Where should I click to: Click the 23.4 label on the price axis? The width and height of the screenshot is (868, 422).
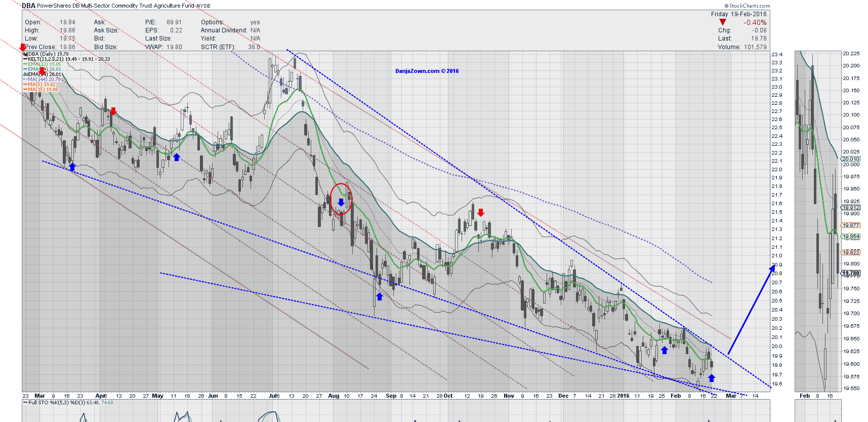(x=776, y=54)
